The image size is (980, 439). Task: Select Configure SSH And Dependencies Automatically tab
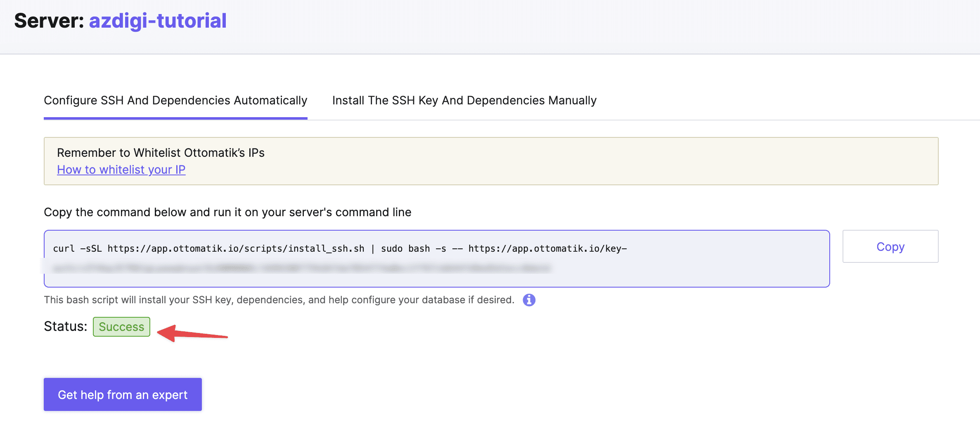175,101
